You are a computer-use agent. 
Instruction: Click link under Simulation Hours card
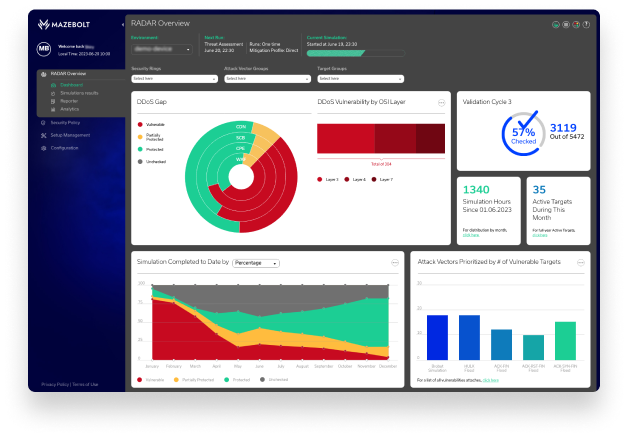click(x=472, y=236)
